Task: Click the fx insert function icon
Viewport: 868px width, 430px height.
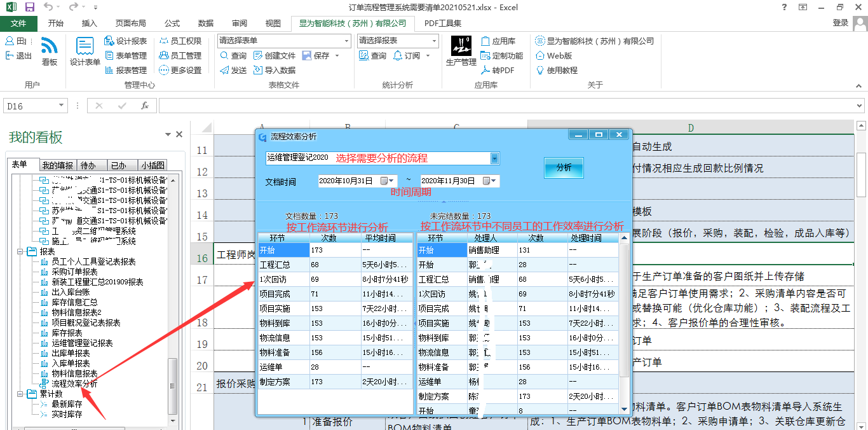Action: 145,106
